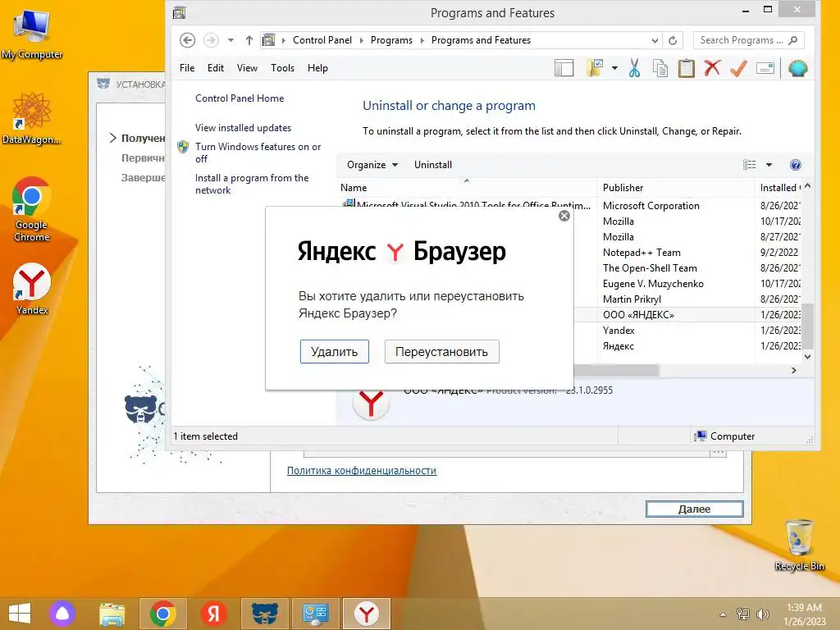Open Yandex desktop shortcut

tap(32, 288)
